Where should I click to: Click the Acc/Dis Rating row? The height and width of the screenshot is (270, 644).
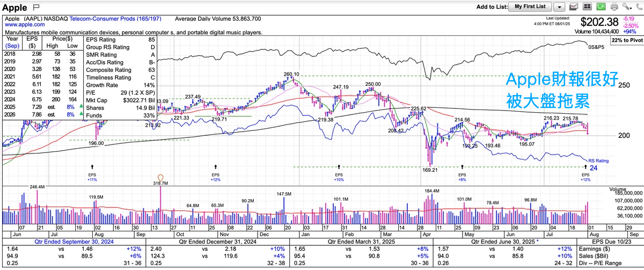coord(121,62)
